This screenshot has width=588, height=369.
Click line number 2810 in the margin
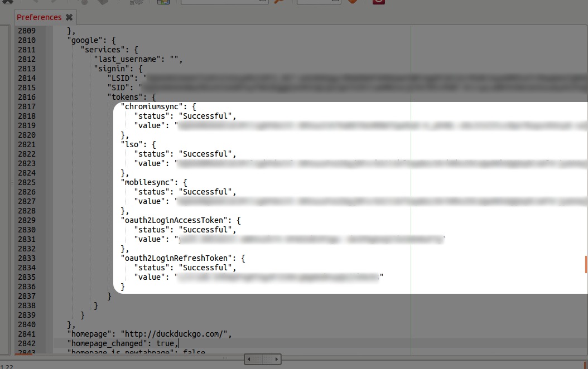(26, 40)
